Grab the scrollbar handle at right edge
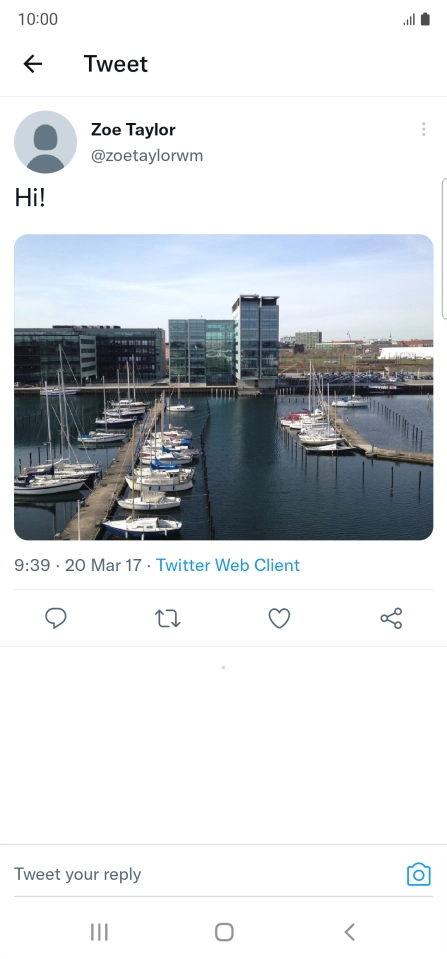The height and width of the screenshot is (959, 447). (444, 249)
